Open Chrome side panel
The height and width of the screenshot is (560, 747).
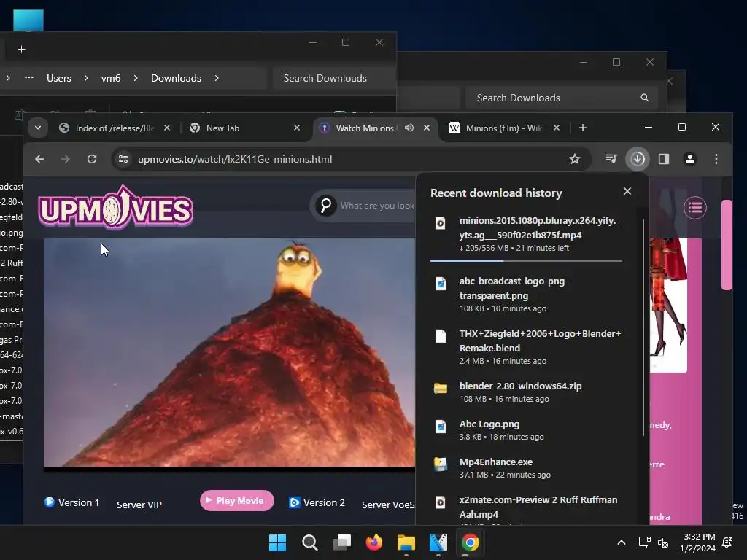pos(664,158)
